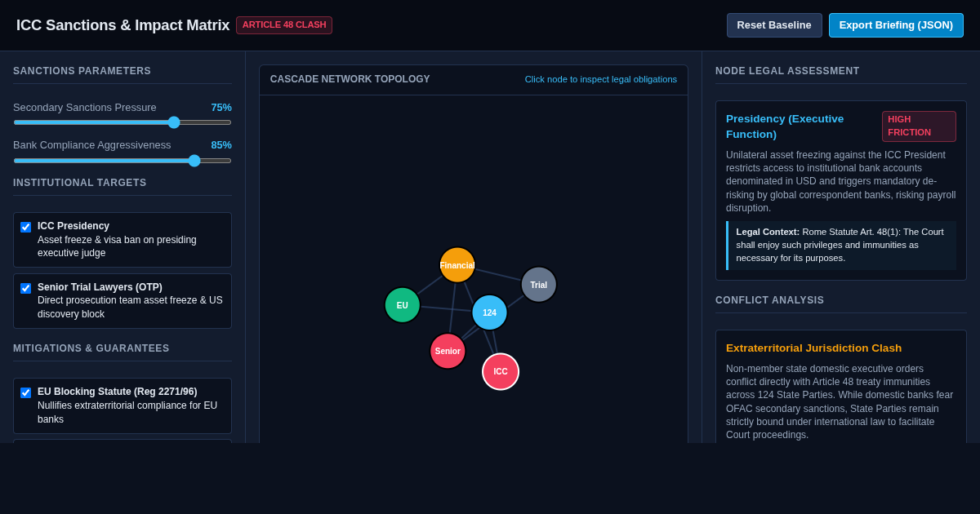Click the Bank Compliance Aggressiveness label
Image resolution: width=980 pixels, height=514 pixels.
pos(92,145)
